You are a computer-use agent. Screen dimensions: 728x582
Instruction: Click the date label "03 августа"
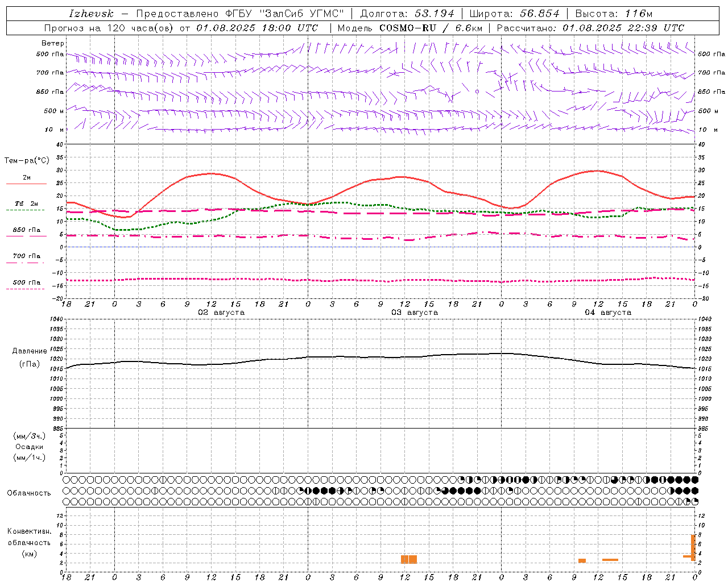(415, 313)
